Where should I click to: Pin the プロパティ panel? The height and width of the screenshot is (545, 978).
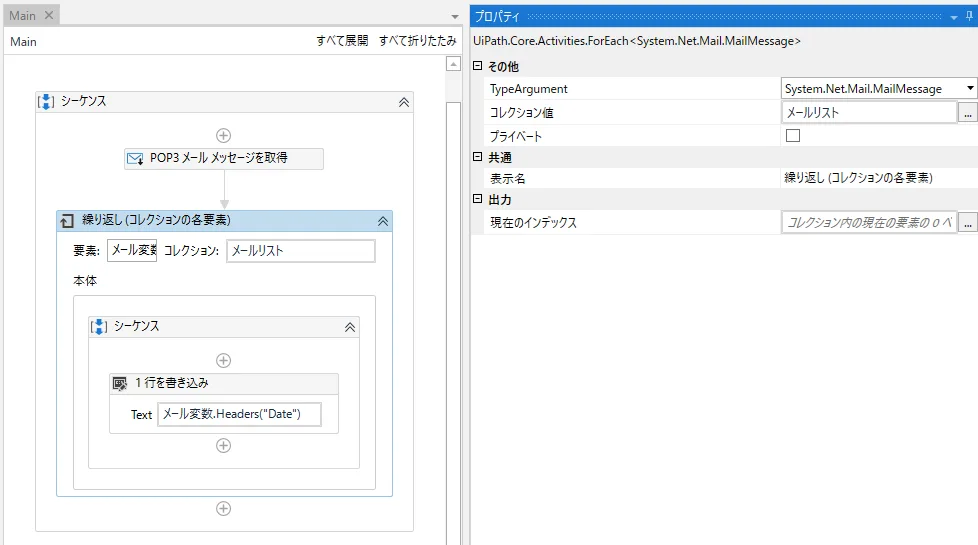969,16
